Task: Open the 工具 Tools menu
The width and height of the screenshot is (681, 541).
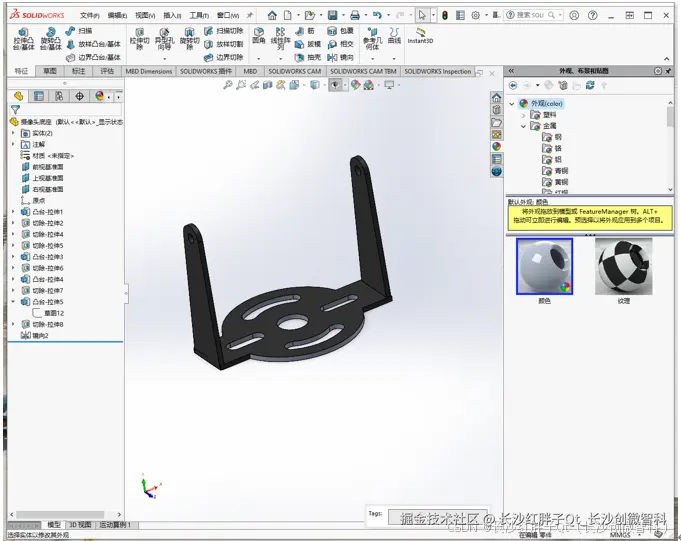Action: pos(199,16)
